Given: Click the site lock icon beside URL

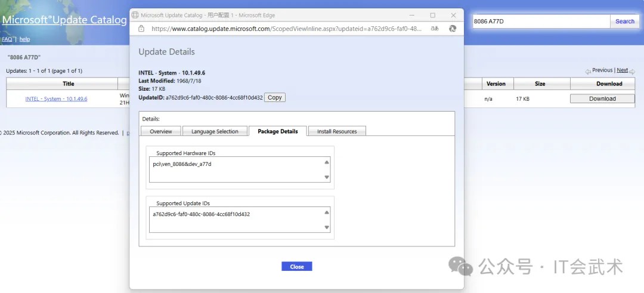Looking at the screenshot, I should [x=141, y=29].
